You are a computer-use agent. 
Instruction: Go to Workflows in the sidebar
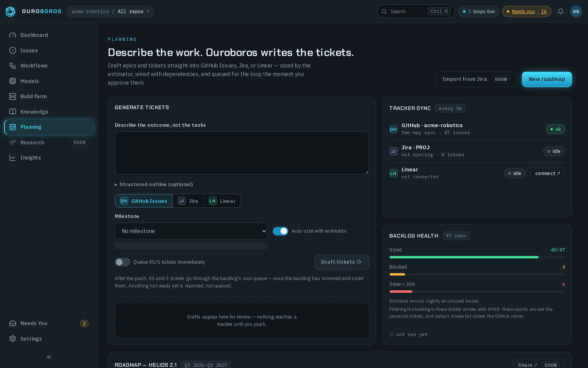49,66
